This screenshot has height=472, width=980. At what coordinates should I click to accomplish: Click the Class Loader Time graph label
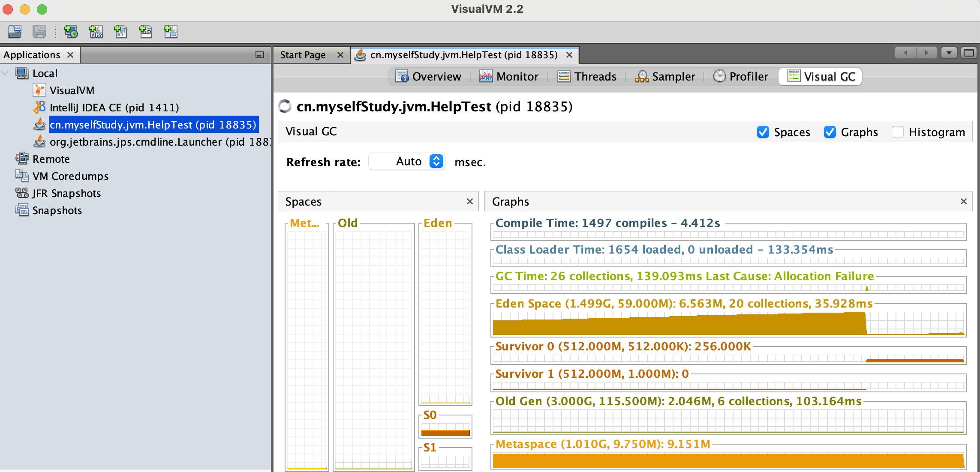point(664,250)
